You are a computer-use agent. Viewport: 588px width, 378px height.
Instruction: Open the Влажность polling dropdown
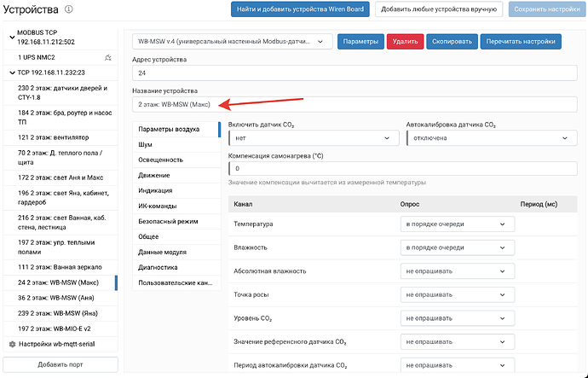[458, 247]
